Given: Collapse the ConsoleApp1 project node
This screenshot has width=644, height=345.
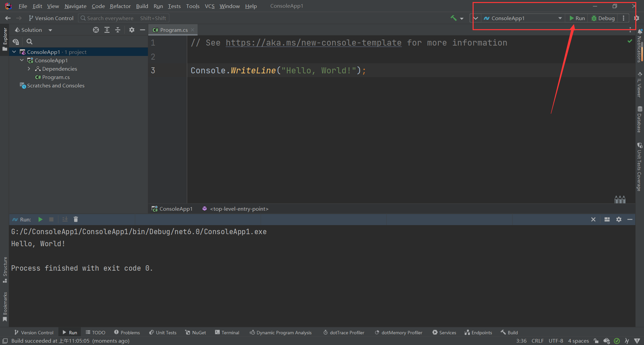Looking at the screenshot, I should tap(22, 60).
